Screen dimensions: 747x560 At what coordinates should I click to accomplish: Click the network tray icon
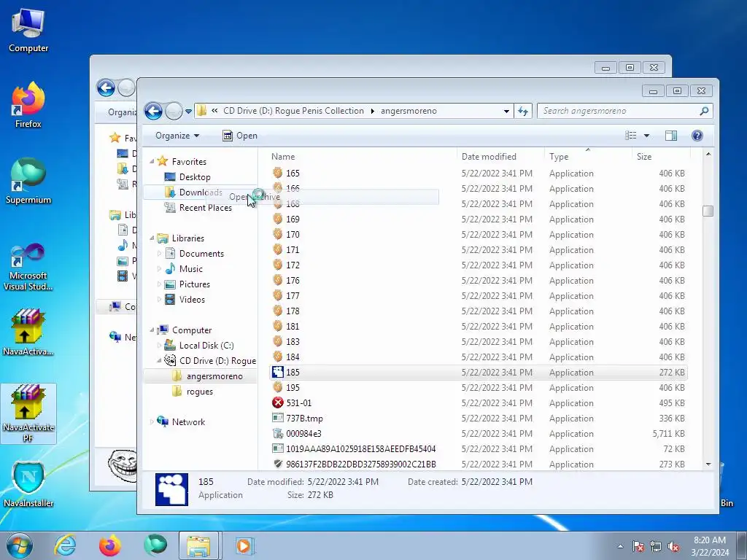[x=656, y=546]
